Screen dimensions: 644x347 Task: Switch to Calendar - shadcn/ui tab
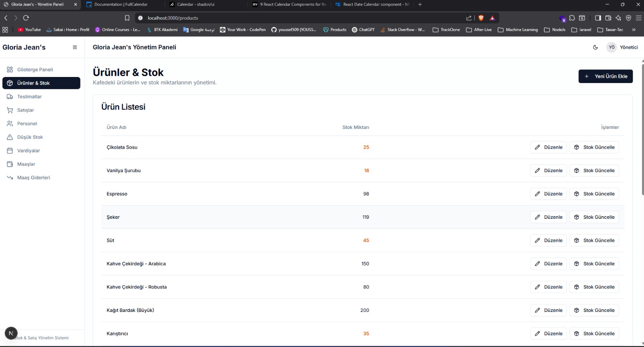pyautogui.click(x=205, y=4)
